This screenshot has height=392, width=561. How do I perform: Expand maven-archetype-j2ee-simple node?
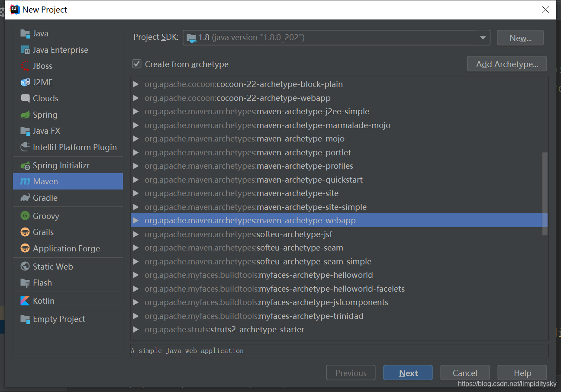[136, 112]
